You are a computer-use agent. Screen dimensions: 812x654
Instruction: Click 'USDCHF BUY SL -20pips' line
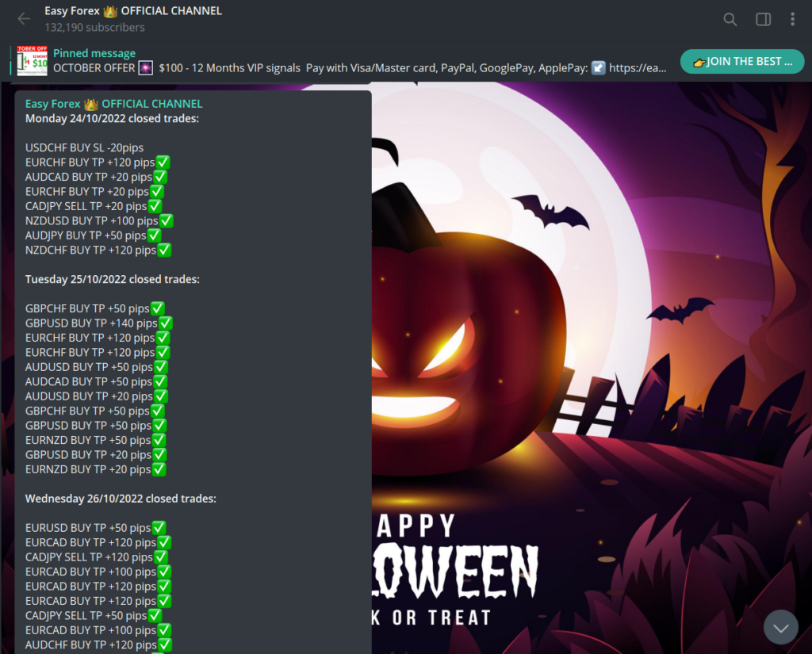[84, 148]
